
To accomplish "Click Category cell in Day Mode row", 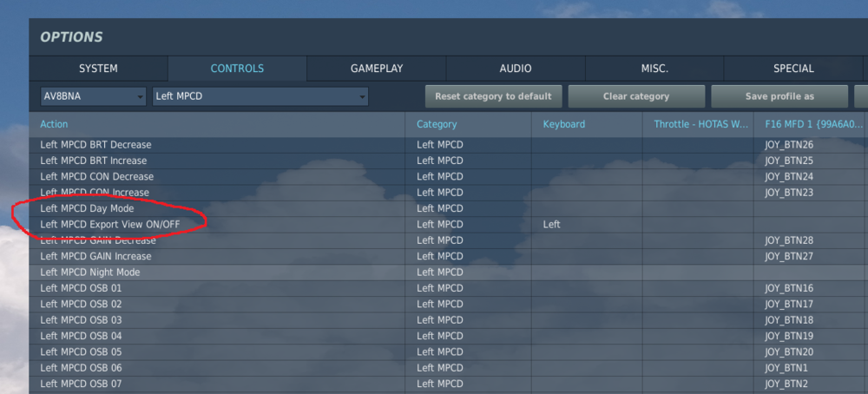I will coord(469,208).
